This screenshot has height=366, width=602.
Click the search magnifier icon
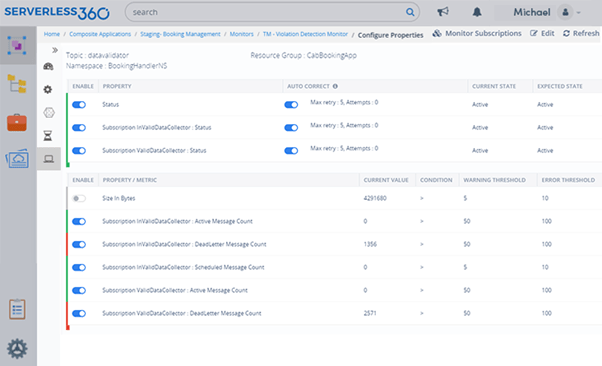[x=410, y=12]
